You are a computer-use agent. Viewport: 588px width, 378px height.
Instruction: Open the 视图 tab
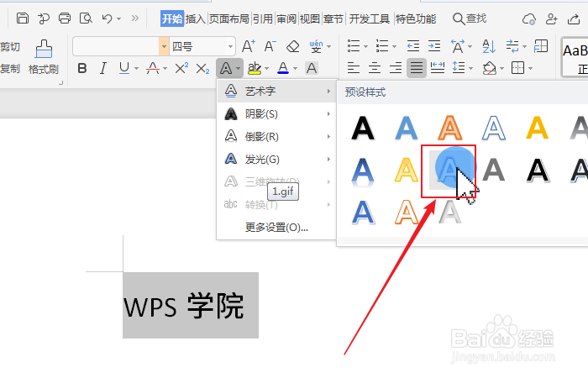(x=310, y=18)
